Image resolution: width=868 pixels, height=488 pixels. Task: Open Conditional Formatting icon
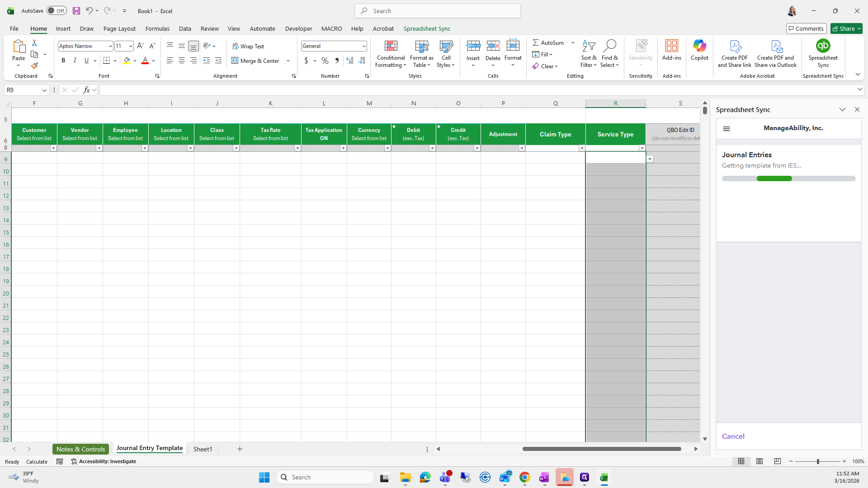[x=391, y=46]
